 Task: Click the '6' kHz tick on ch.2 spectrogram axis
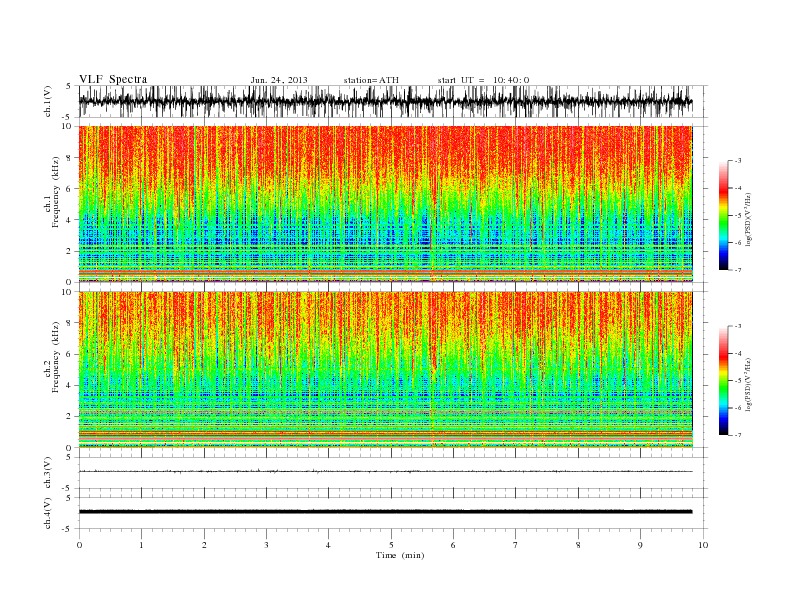[70, 354]
